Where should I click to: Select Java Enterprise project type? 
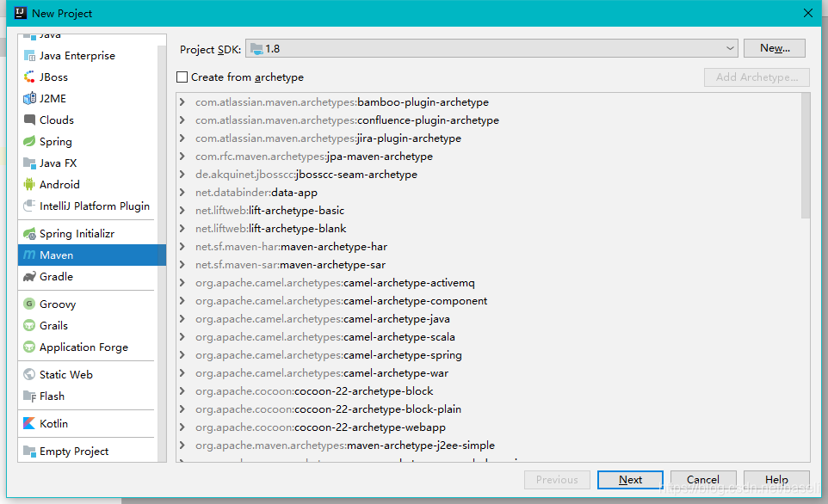[x=87, y=56]
